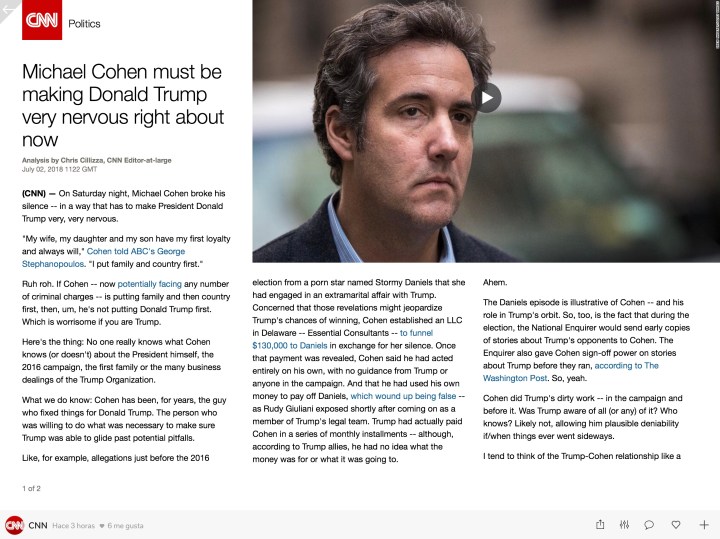The width and height of the screenshot is (720, 539).
Task: Open the 'potentially facing' link
Action: point(150,284)
